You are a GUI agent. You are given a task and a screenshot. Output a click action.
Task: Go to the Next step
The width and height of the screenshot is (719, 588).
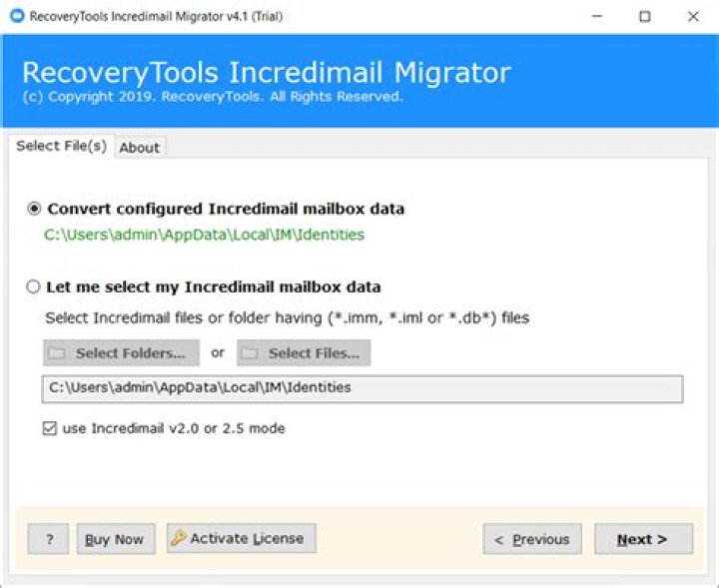[644, 539]
